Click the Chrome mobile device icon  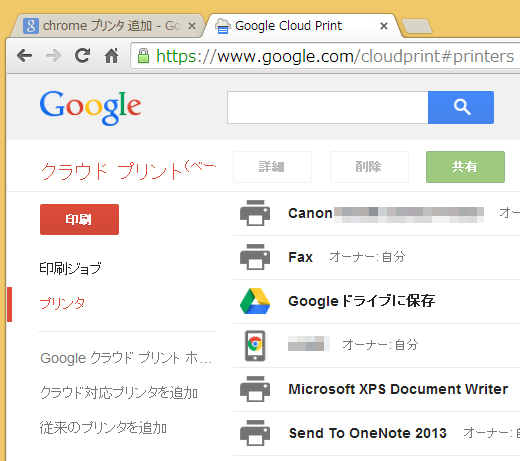coord(255,346)
